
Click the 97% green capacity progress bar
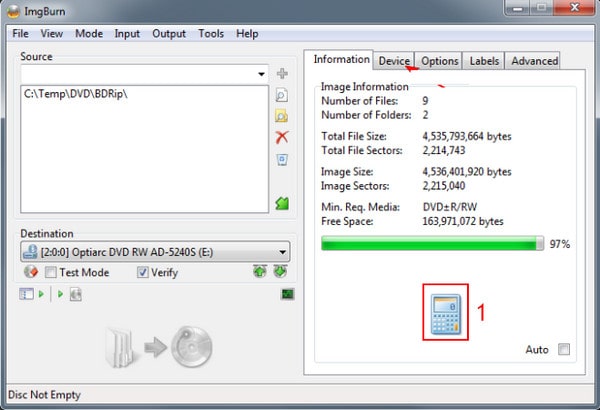[x=432, y=243]
